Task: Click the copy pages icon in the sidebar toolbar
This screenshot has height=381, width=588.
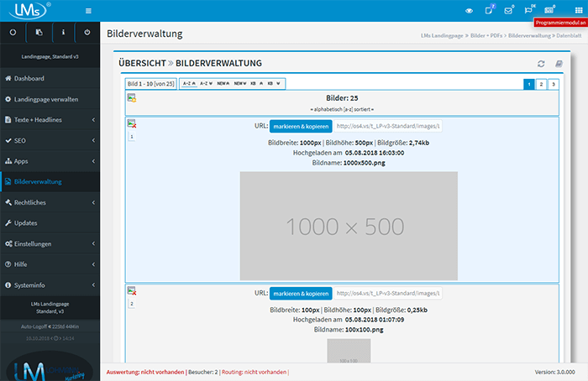Action: point(39,32)
